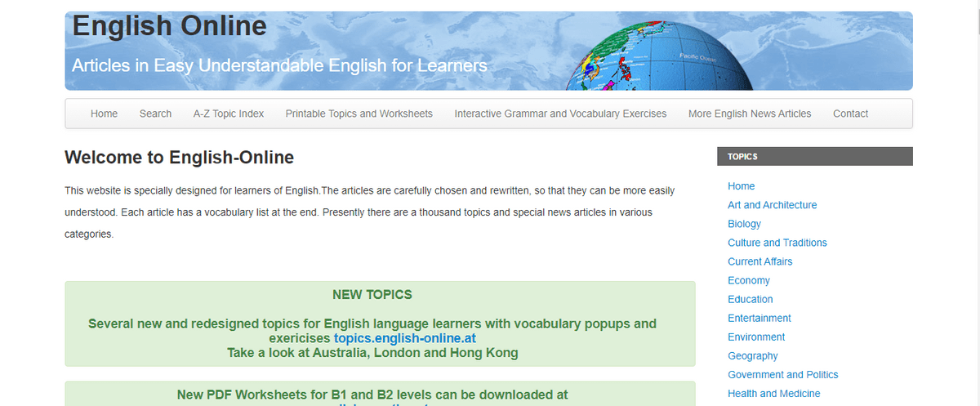
Task: Click the New PDF Worksheets announcement text
Action: [x=372, y=395]
